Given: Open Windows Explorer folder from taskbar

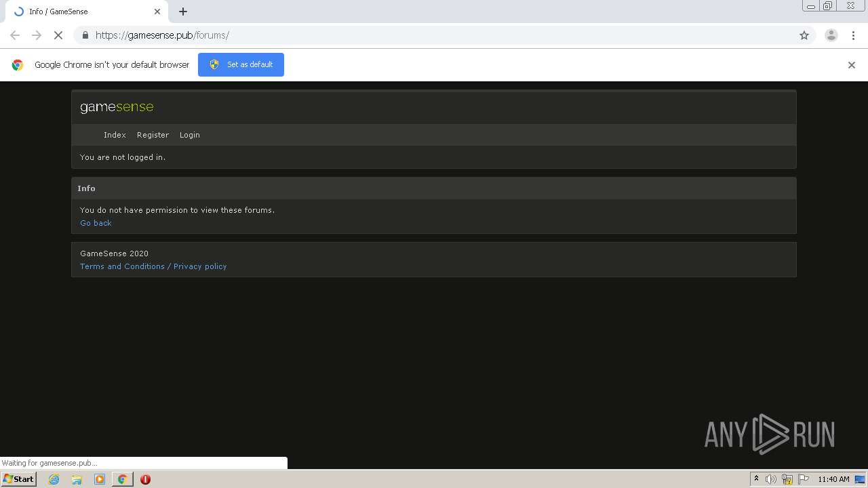Looking at the screenshot, I should click(77, 479).
